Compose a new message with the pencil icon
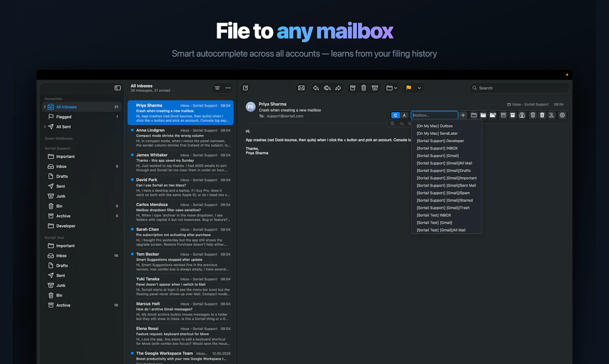609x364 pixels. [x=246, y=88]
